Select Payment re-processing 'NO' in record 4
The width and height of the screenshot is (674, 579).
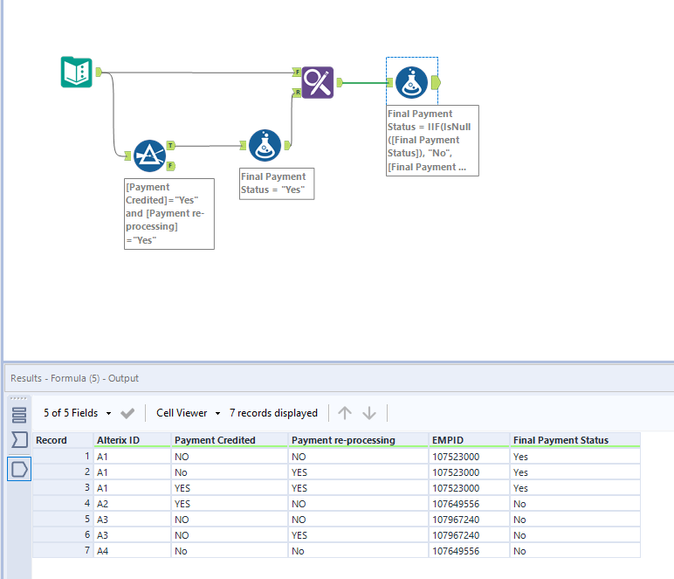358,504
